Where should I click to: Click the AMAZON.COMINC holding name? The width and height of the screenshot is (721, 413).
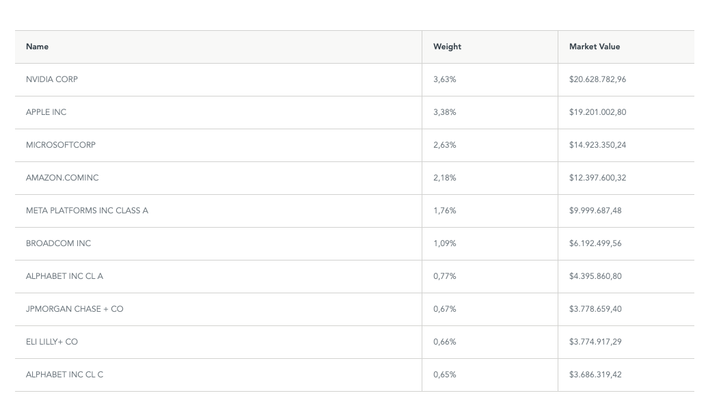pyautogui.click(x=62, y=178)
